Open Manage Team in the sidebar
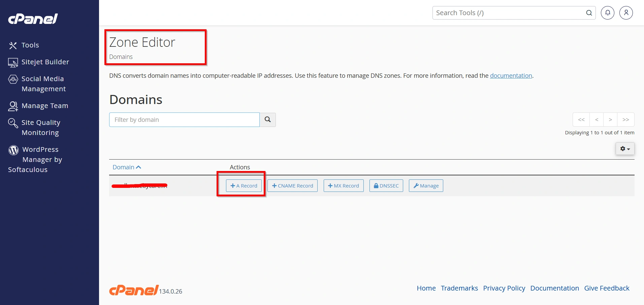The image size is (644, 305). pyautogui.click(x=38, y=106)
